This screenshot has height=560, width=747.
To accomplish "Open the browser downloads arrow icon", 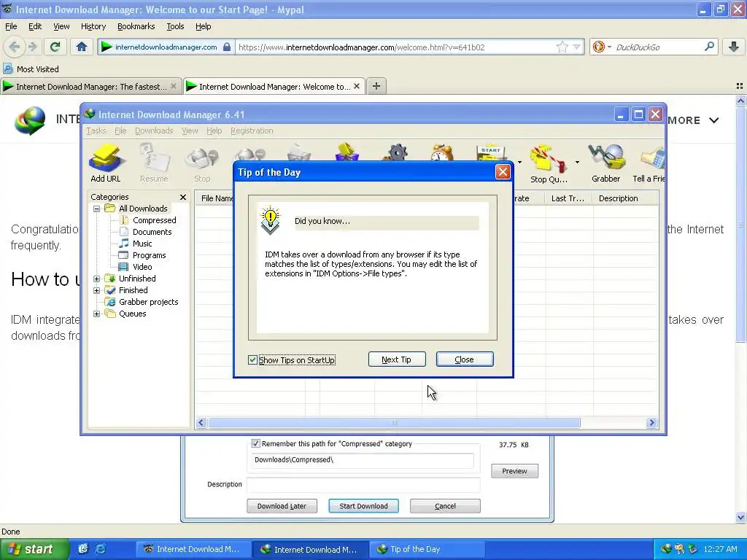I will point(734,47).
